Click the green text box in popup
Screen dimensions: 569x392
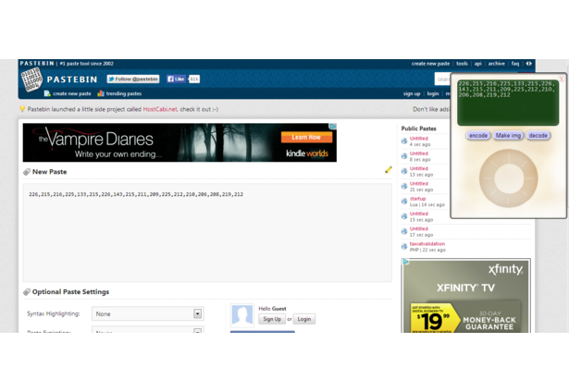point(508,103)
